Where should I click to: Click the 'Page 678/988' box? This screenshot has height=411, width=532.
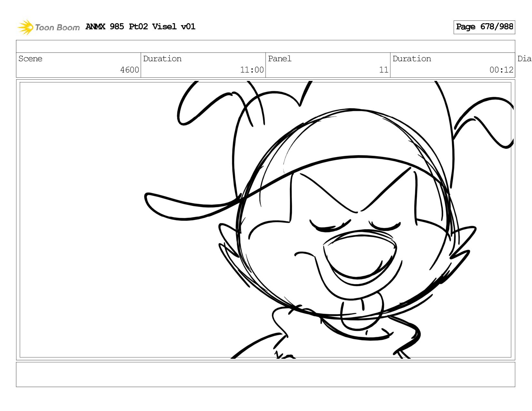(484, 27)
